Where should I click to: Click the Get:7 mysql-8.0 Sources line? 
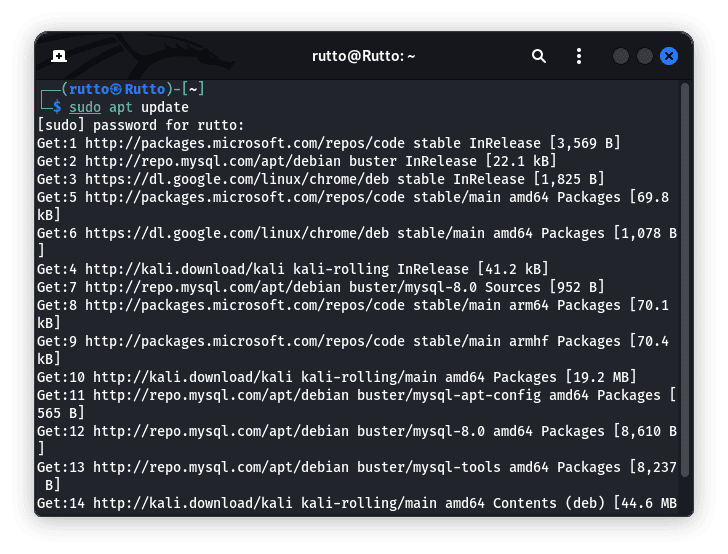pos(321,287)
